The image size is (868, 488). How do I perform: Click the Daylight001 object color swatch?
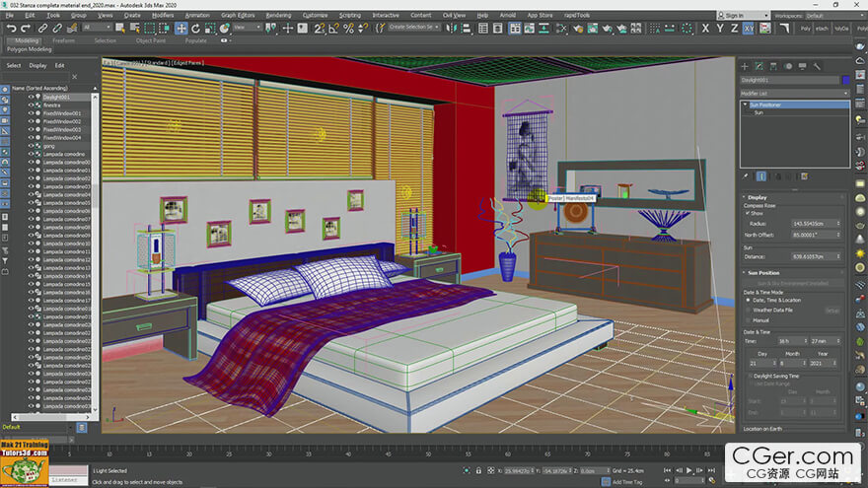(x=846, y=80)
